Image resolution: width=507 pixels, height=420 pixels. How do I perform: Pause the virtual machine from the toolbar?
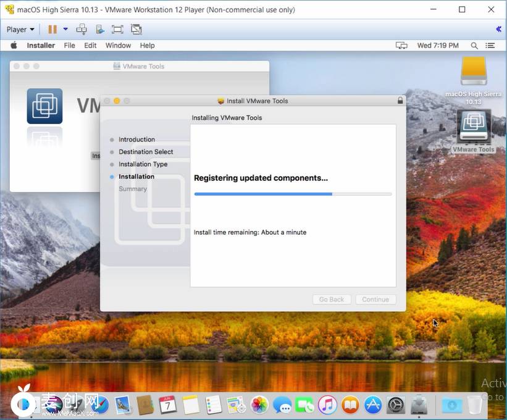[x=52, y=29]
